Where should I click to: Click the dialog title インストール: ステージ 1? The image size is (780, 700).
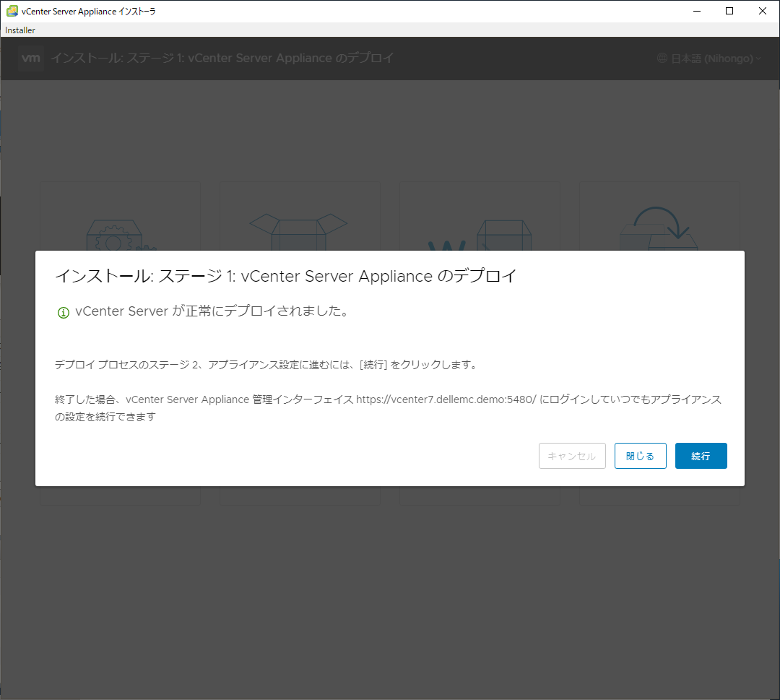click(286, 276)
